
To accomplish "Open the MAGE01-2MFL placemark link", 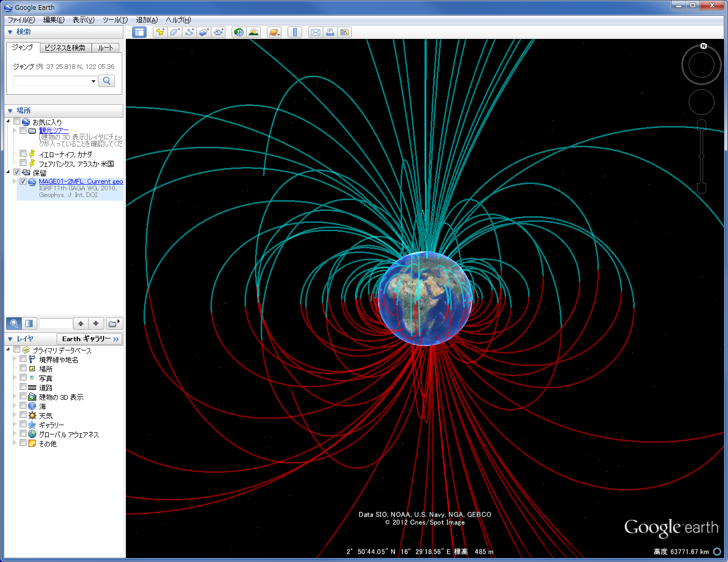I will point(81,181).
